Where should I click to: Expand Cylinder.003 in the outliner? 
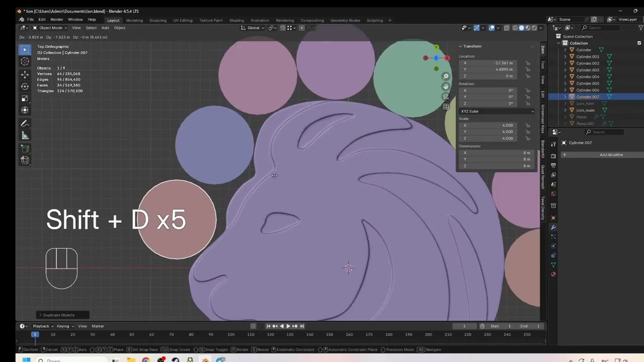[565, 70]
